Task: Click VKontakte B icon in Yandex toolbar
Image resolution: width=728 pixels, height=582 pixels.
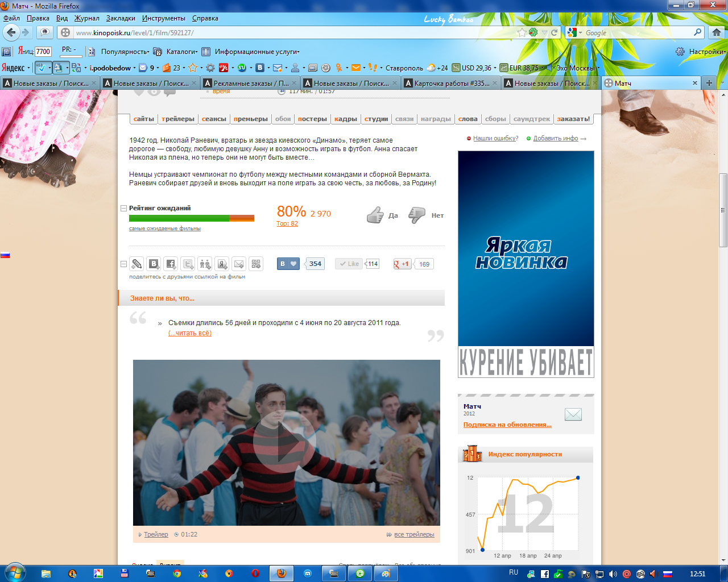Action: 260,68
